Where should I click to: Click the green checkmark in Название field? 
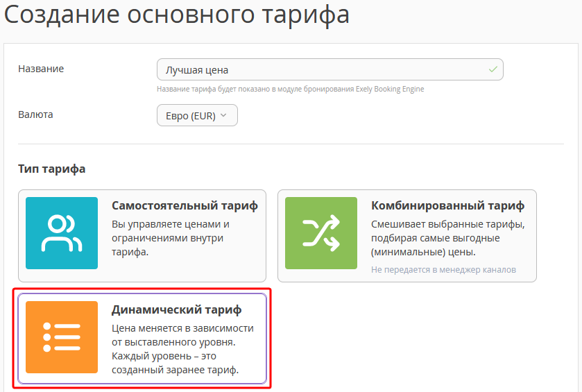(493, 69)
